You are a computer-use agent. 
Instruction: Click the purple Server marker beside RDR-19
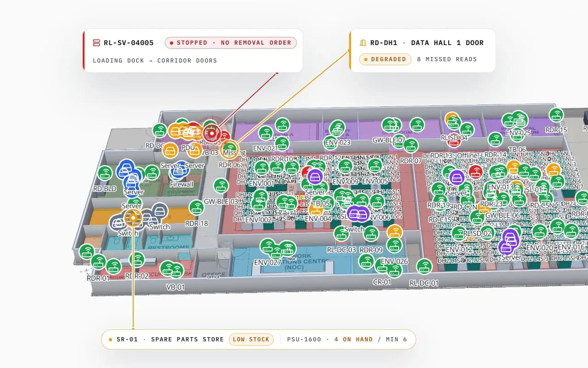(457, 178)
